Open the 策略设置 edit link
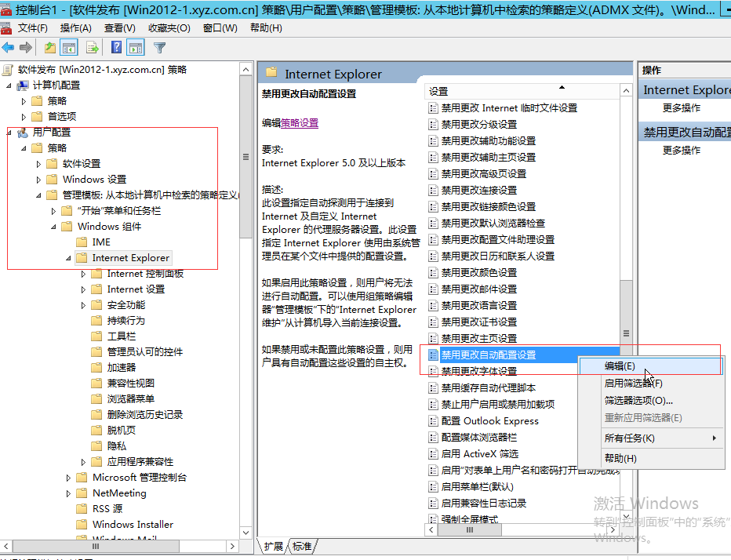 click(300, 123)
